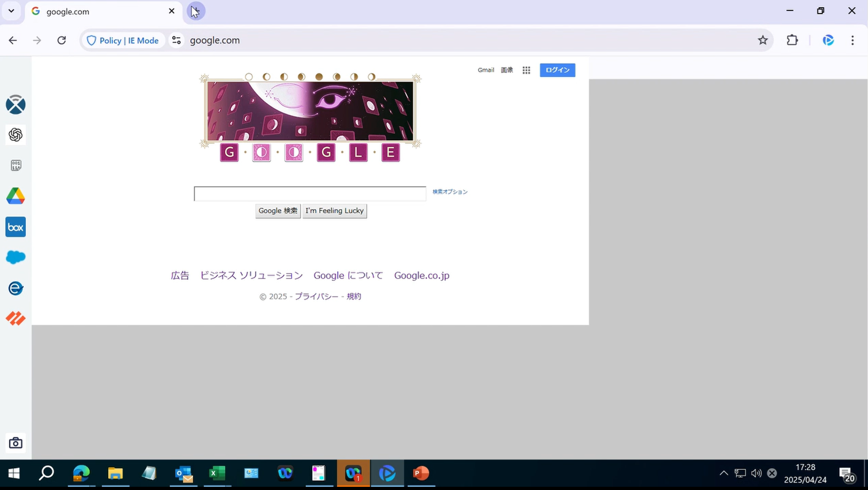
Task: Open the Windows Start menu
Action: pos(14,473)
